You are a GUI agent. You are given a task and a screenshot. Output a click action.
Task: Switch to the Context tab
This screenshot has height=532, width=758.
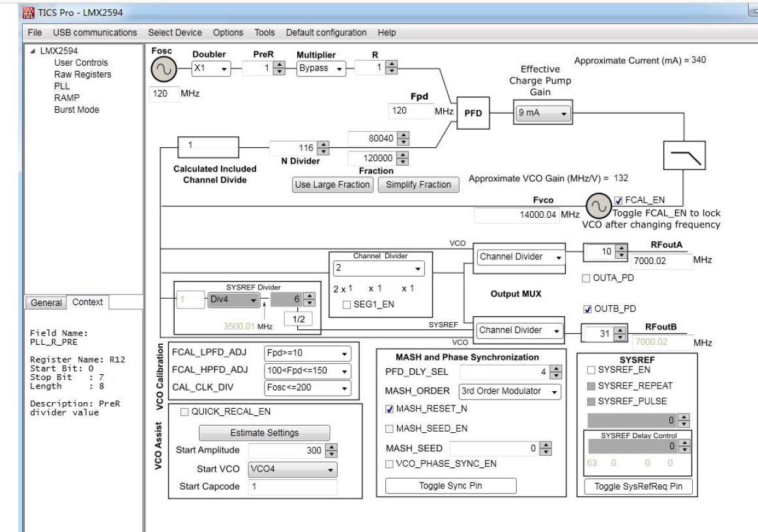[x=87, y=303]
